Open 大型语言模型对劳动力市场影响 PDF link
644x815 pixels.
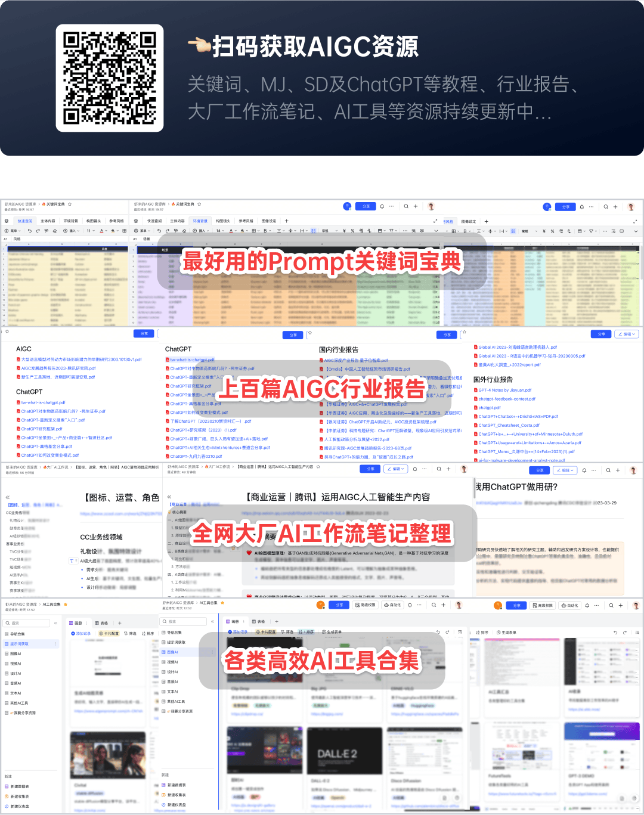click(x=81, y=360)
